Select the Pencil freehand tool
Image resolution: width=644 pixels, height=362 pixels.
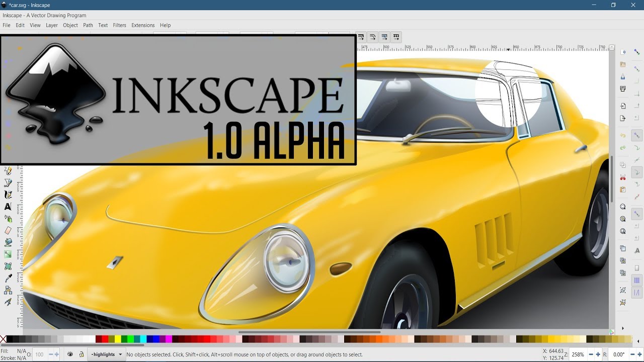pos(8,171)
